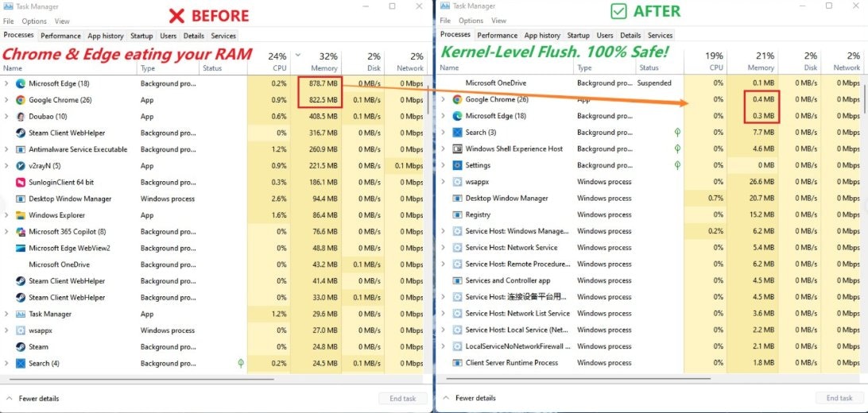868x413 pixels.
Task: Click horizontal scrollbar in left window
Action: point(140,380)
